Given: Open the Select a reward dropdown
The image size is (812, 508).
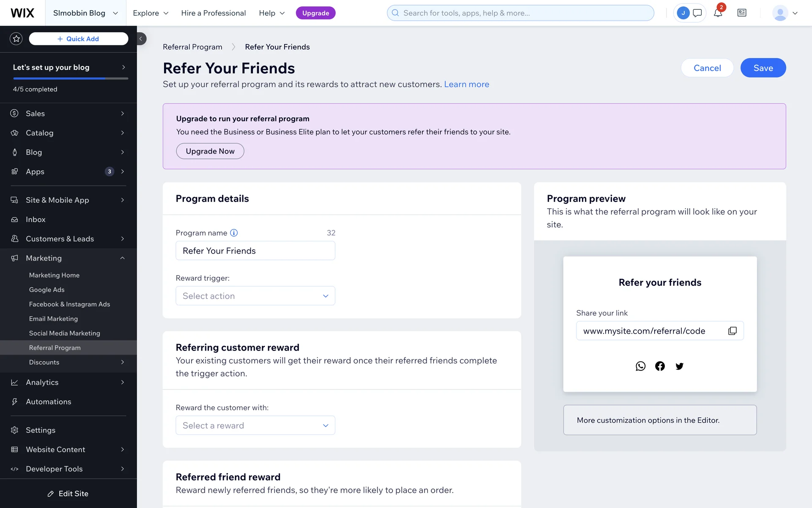Looking at the screenshot, I should click(255, 425).
